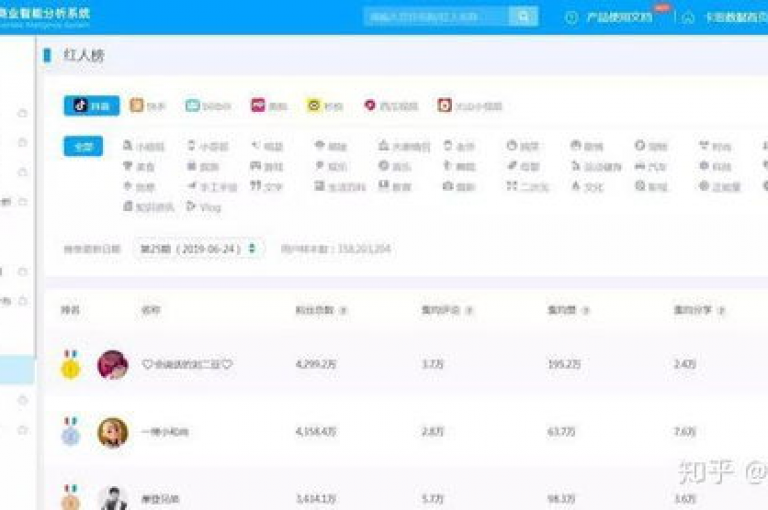This screenshot has width=768, height=510.
Task: Filter by the car (汽车) category icon
Action: (x=640, y=166)
